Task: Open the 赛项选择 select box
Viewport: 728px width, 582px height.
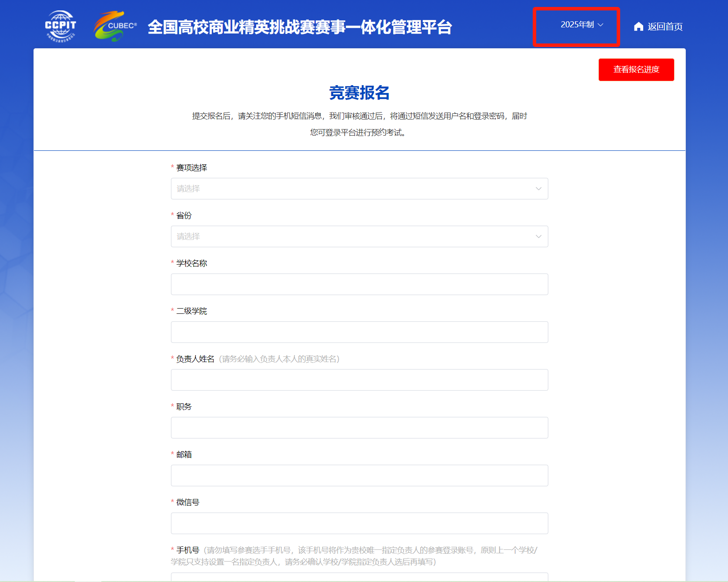Action: (x=352, y=189)
